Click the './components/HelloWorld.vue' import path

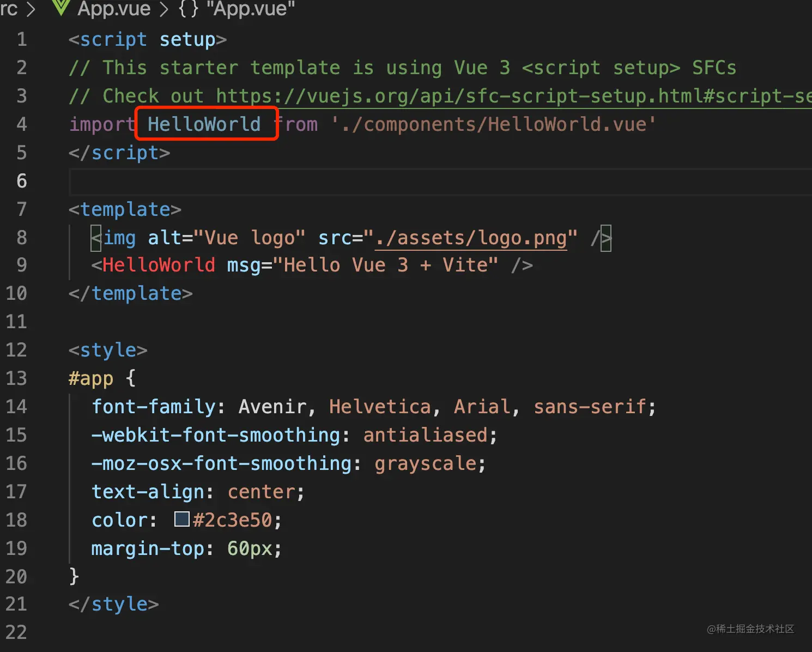[x=494, y=124]
